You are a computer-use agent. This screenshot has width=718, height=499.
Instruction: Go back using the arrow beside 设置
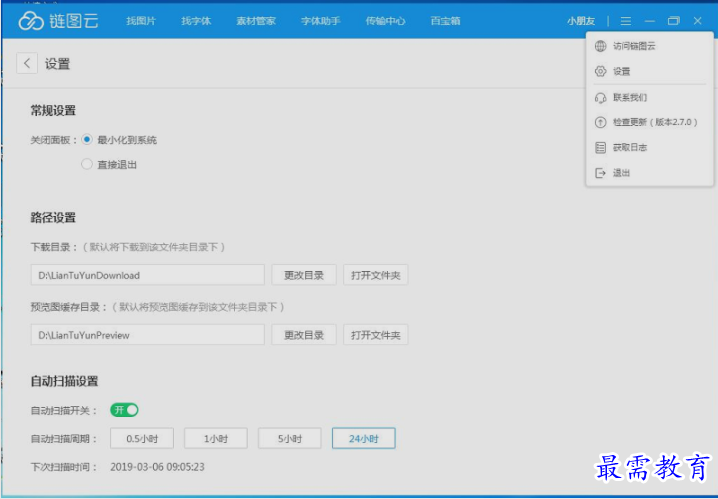point(27,63)
